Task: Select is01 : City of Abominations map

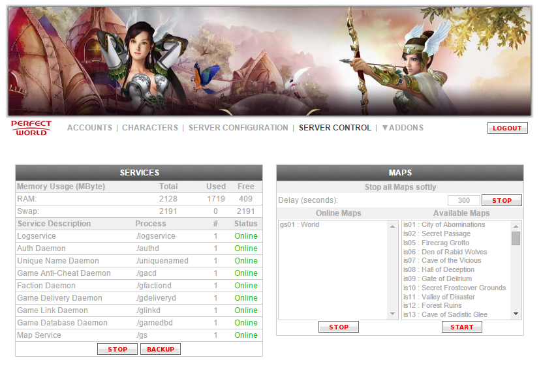Action: (x=444, y=224)
